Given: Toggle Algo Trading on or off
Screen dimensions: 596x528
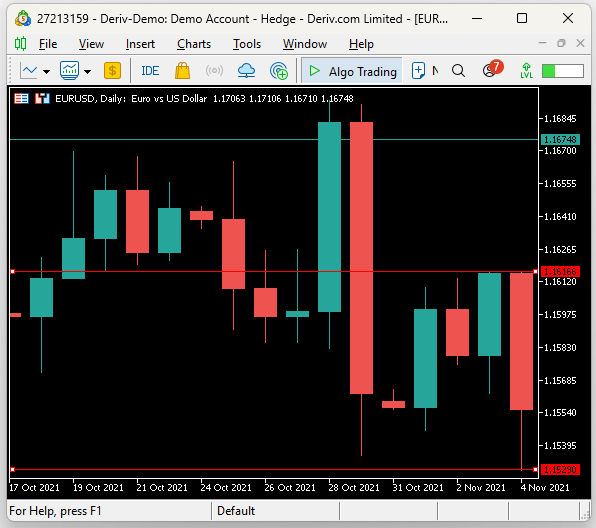Looking at the screenshot, I should 352,71.
